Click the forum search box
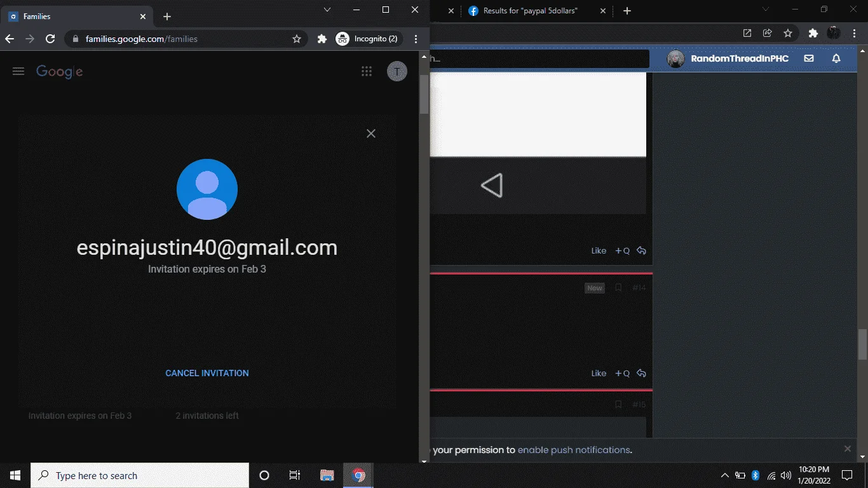This screenshot has width=868, height=488. click(540, 58)
